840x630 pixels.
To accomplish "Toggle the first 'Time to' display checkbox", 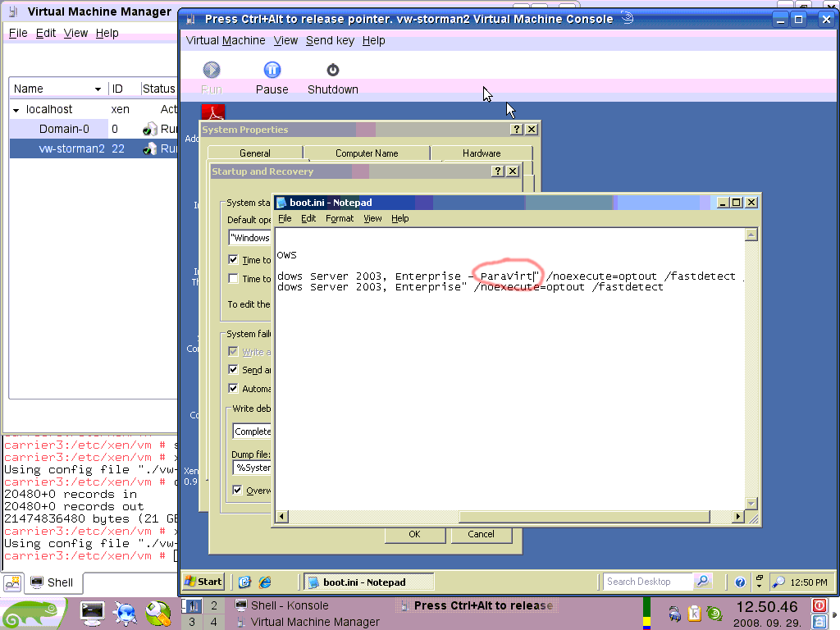I will (x=234, y=260).
